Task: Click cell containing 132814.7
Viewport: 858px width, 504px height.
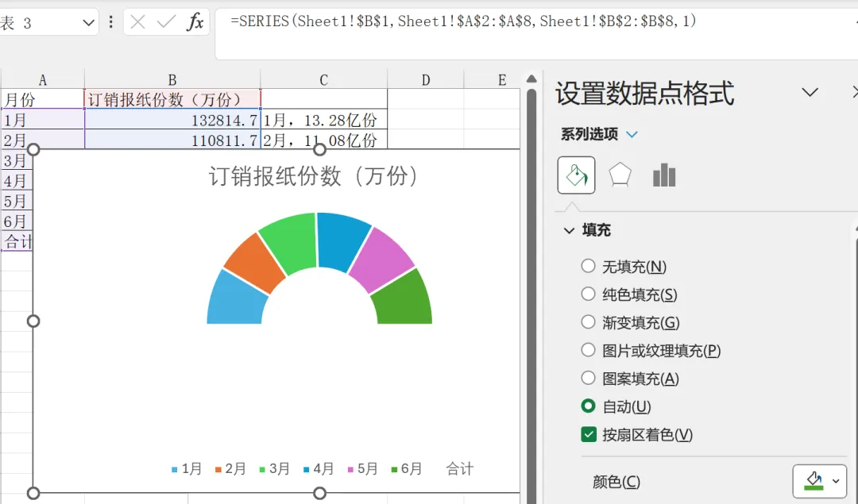Action: [x=172, y=120]
